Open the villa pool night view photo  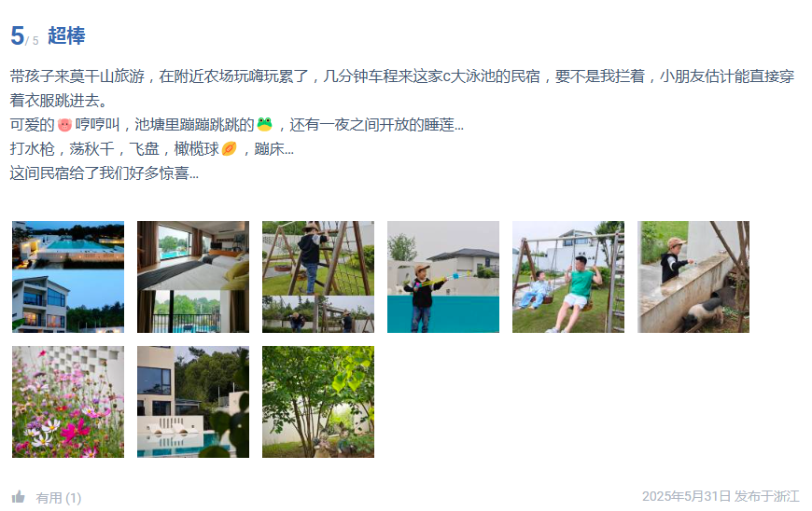coord(68,277)
